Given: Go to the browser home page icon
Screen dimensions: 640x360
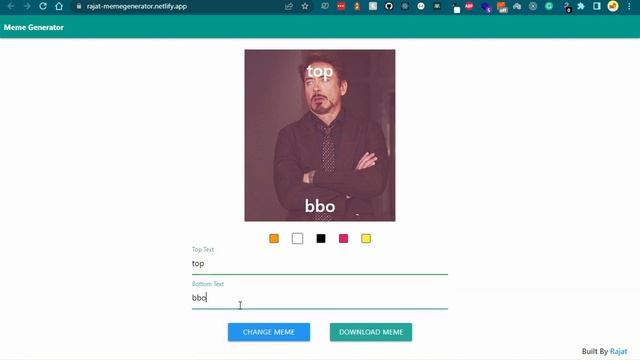Looking at the screenshot, I should 59,6.
